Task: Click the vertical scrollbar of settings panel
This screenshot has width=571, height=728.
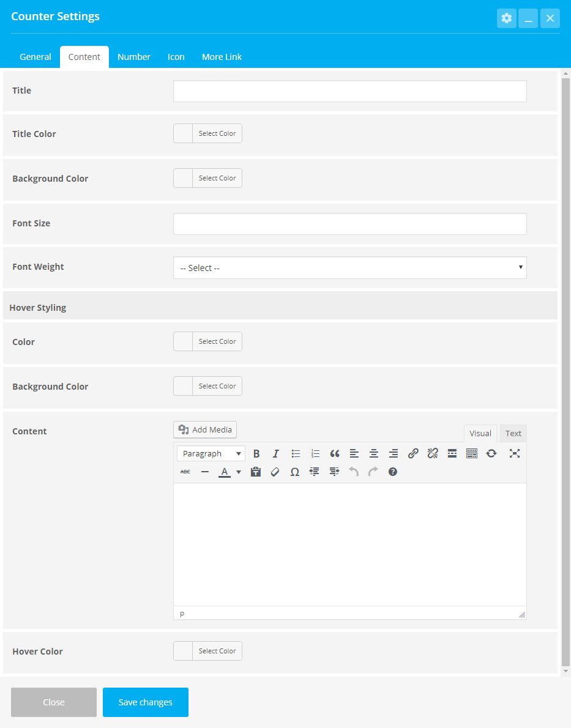Action: (565, 372)
